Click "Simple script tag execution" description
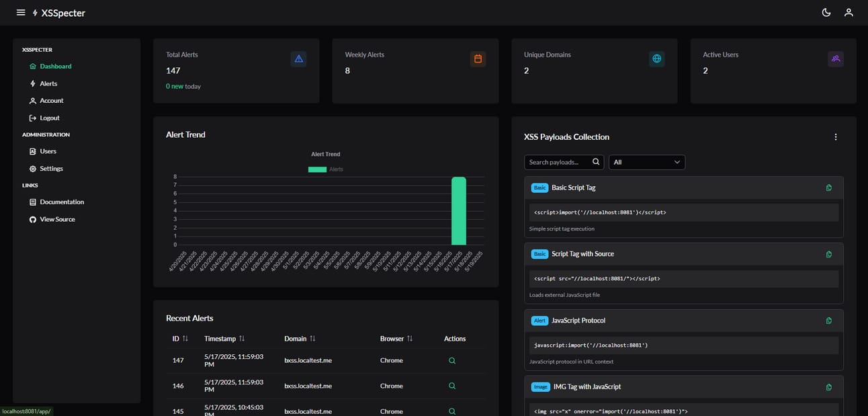The image size is (868, 416). pos(562,229)
